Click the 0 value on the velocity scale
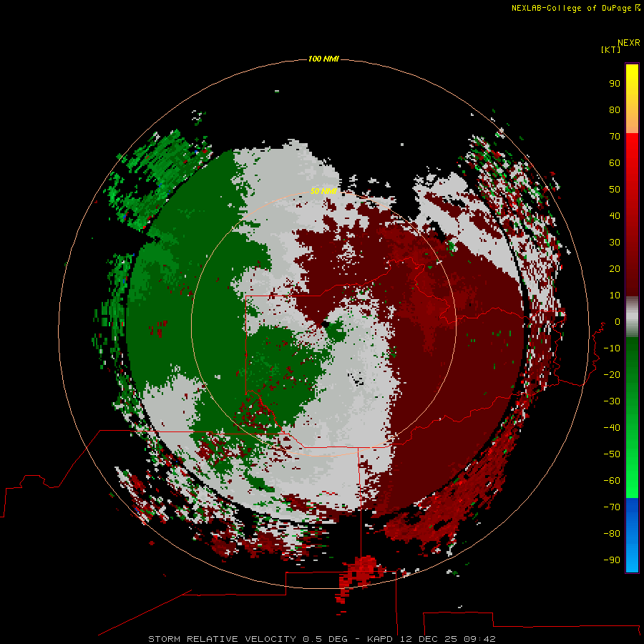Viewport: 644px width, 644px height. (x=618, y=322)
